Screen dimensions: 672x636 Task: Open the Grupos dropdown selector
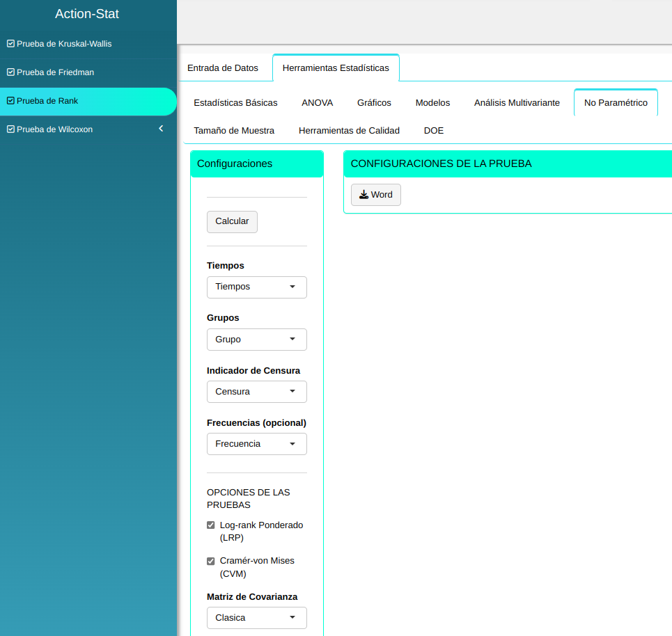(256, 340)
